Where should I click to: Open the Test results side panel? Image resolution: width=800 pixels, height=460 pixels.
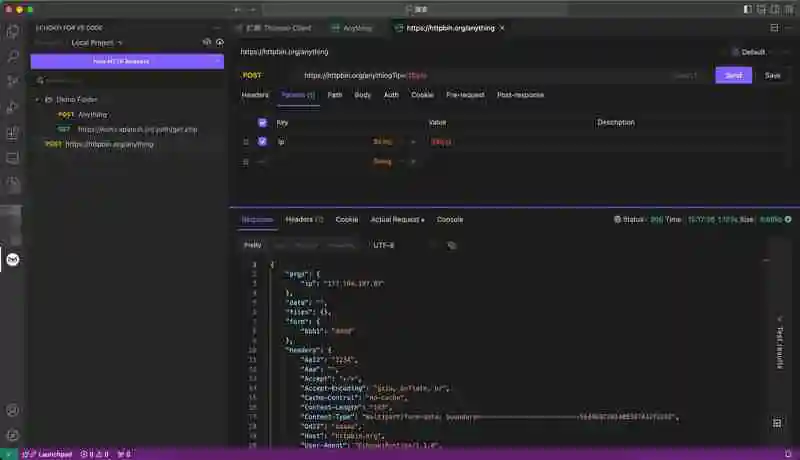click(x=779, y=341)
